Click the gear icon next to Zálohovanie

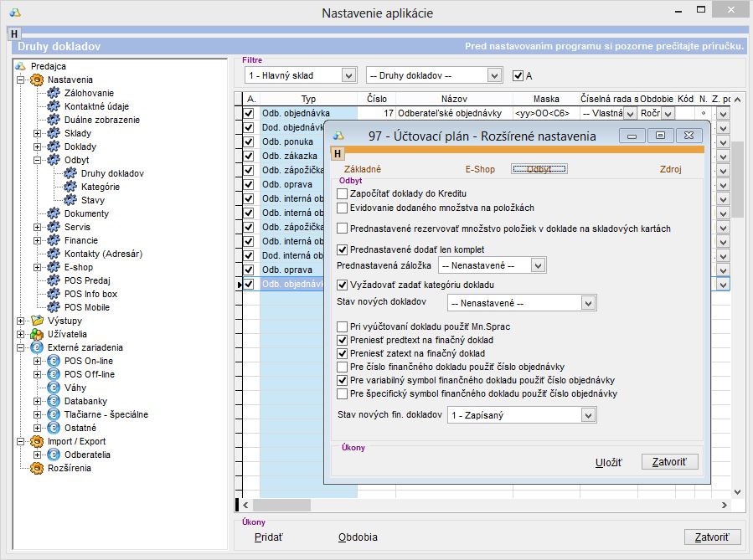(54, 93)
